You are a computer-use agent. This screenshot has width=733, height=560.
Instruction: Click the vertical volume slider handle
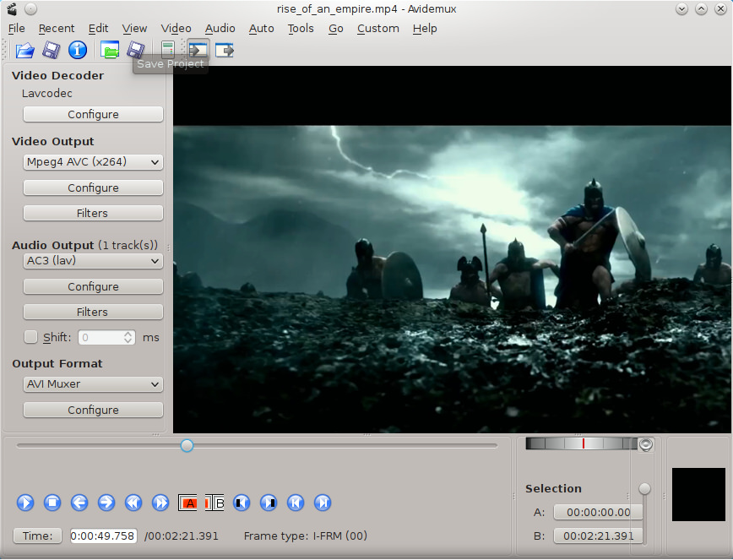coord(644,488)
